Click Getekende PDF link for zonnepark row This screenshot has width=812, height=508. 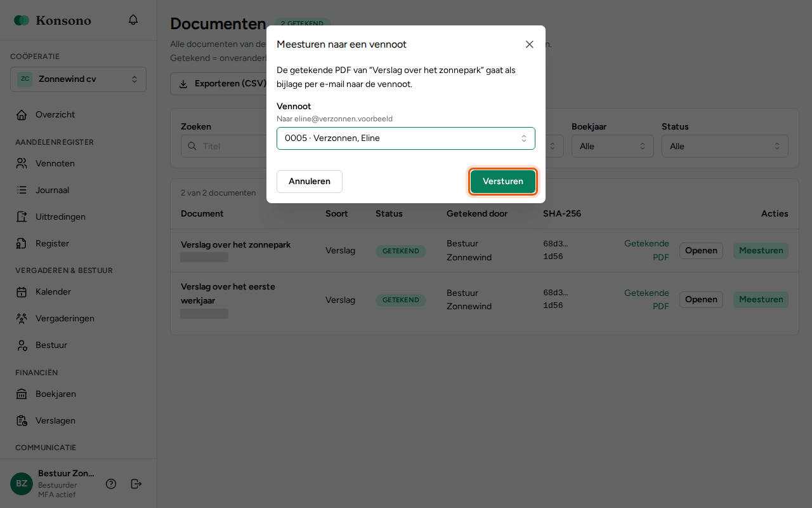pyautogui.click(x=646, y=250)
